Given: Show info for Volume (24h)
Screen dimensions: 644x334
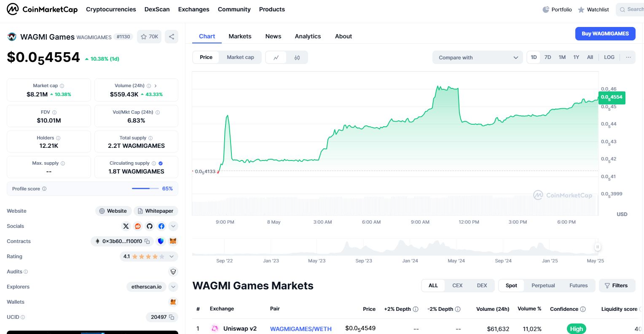Looking at the screenshot, I should (x=149, y=86).
